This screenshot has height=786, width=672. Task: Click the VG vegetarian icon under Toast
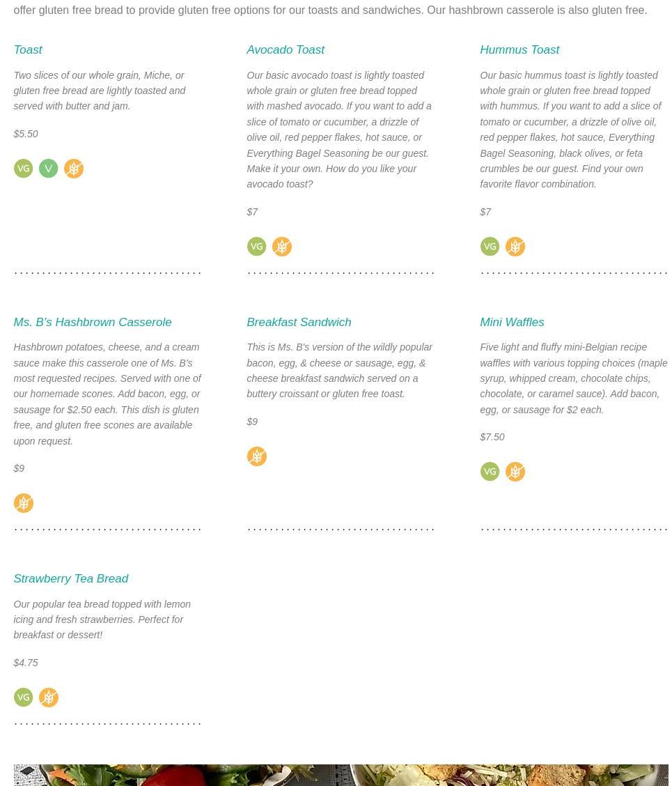click(23, 169)
